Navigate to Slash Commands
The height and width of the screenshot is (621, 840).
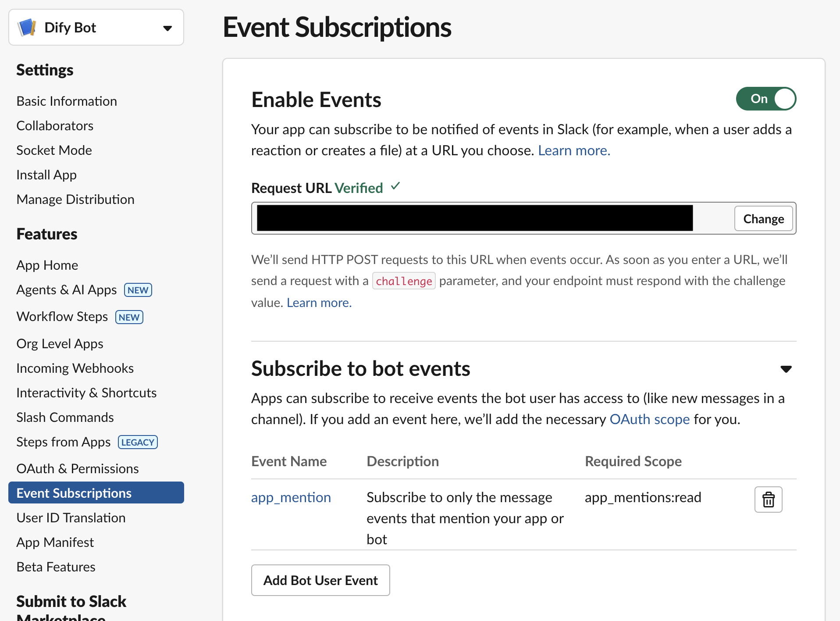65,418
